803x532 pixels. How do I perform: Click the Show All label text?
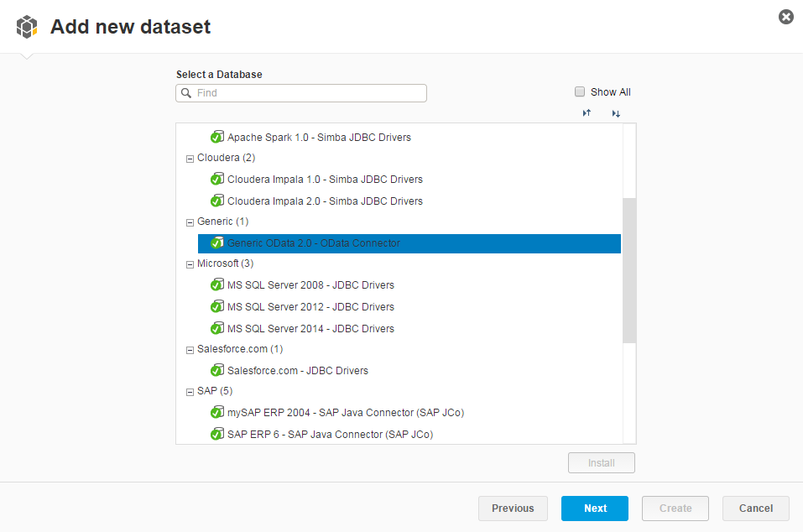(x=611, y=91)
